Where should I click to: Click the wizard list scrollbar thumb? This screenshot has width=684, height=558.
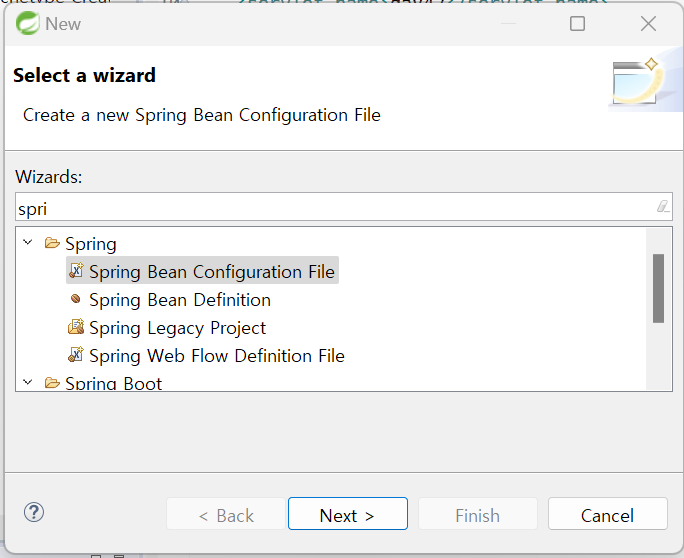[x=658, y=288]
